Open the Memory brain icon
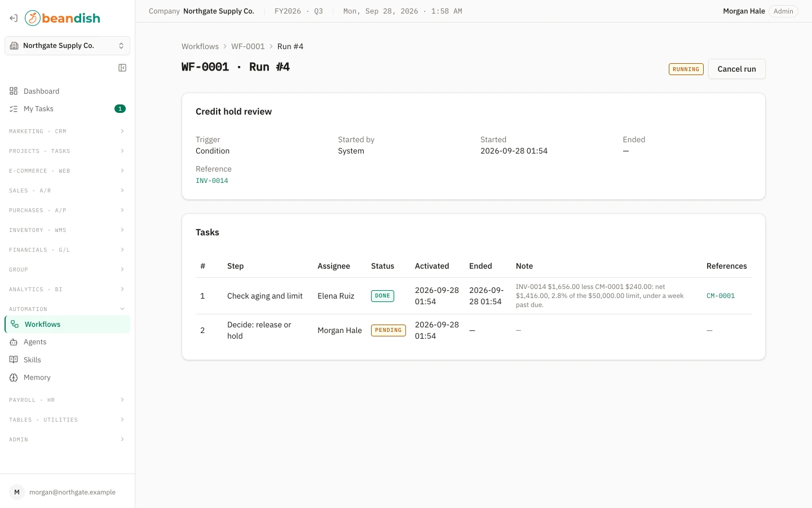Image resolution: width=812 pixels, height=508 pixels. pyautogui.click(x=14, y=378)
